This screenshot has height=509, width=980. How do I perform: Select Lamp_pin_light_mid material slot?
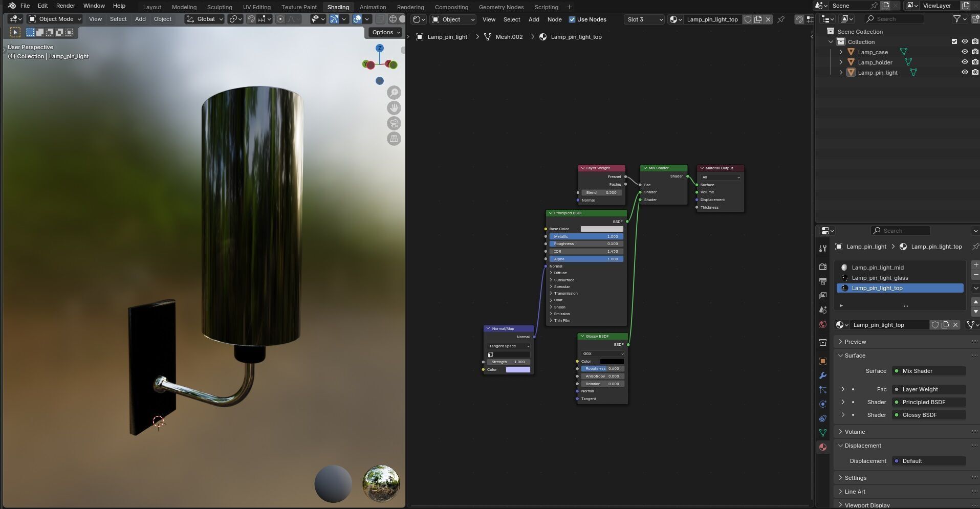pyautogui.click(x=900, y=268)
